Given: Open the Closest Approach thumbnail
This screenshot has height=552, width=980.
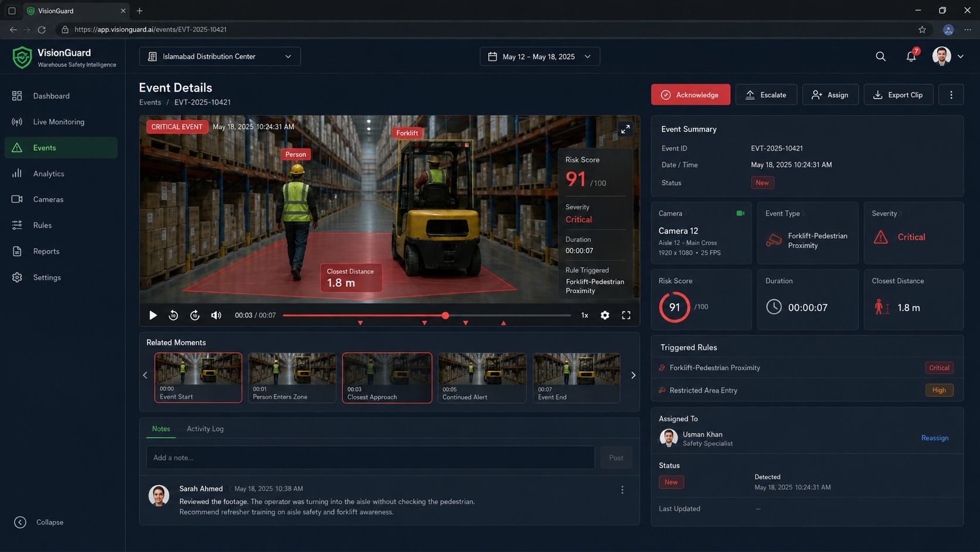Looking at the screenshot, I should point(387,378).
